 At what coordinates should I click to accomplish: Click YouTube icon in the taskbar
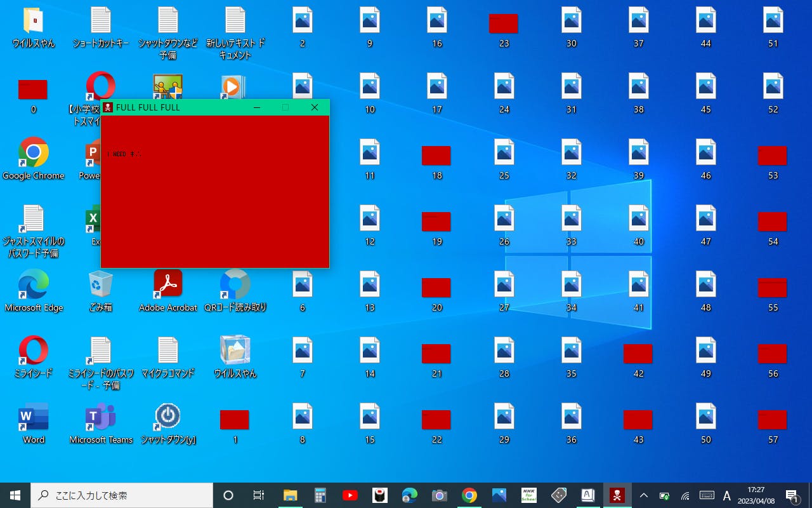click(350, 495)
